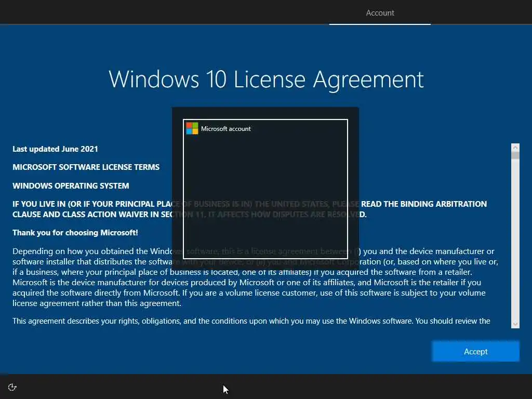Click the scrollbar down arrow
The width and height of the screenshot is (532, 399).
(515, 324)
